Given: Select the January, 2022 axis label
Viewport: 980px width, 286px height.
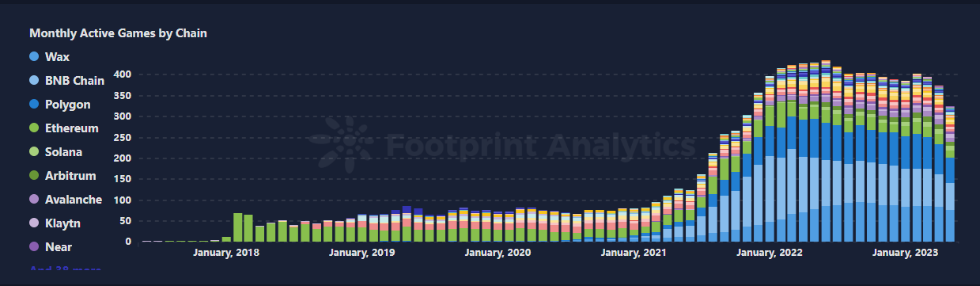Looking at the screenshot, I should coord(770,253).
